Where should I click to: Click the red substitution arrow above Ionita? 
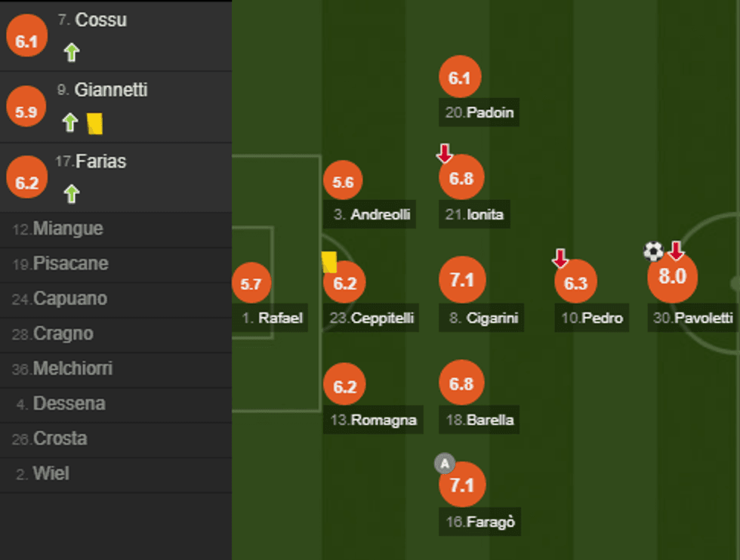tap(445, 153)
